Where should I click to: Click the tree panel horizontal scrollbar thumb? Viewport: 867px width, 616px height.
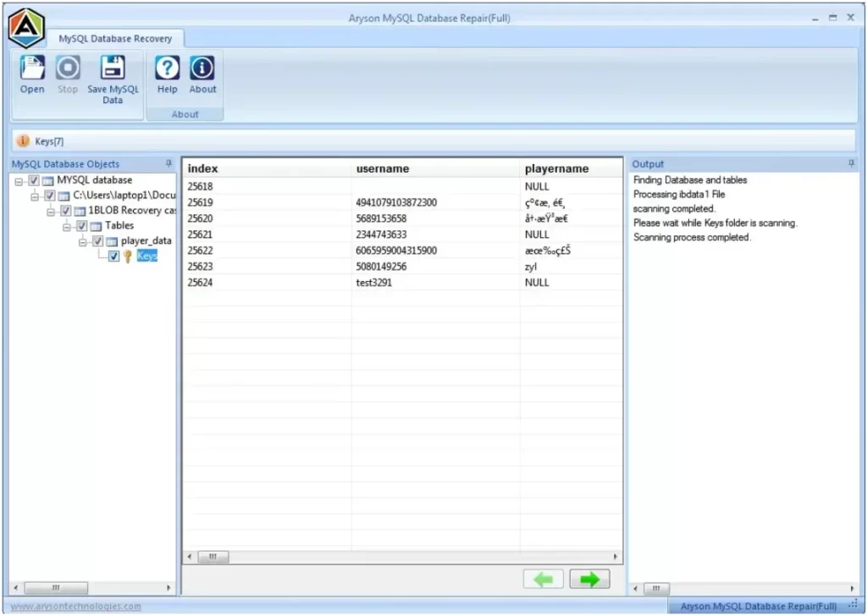56,587
